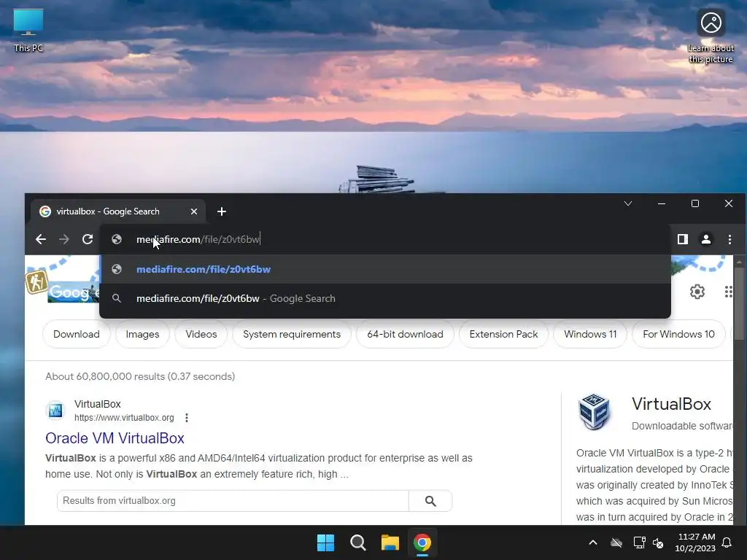Click the Download filter chip
Viewport: 747px width, 560px height.
pyautogui.click(x=76, y=334)
